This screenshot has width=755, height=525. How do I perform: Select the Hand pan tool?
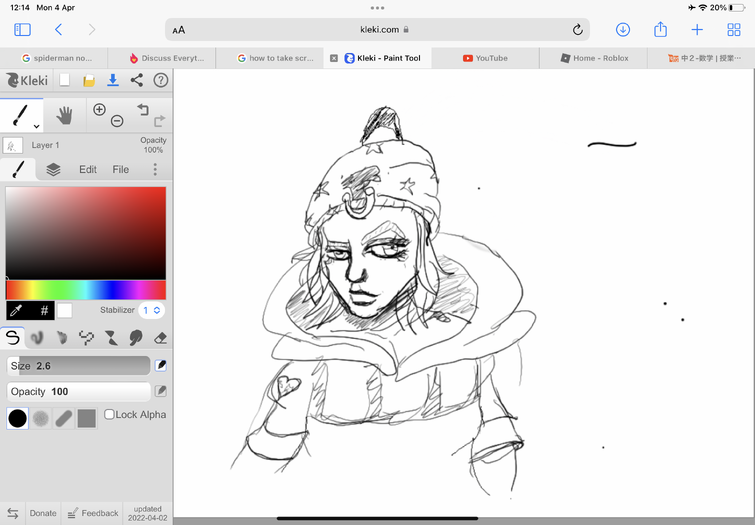[x=65, y=116]
